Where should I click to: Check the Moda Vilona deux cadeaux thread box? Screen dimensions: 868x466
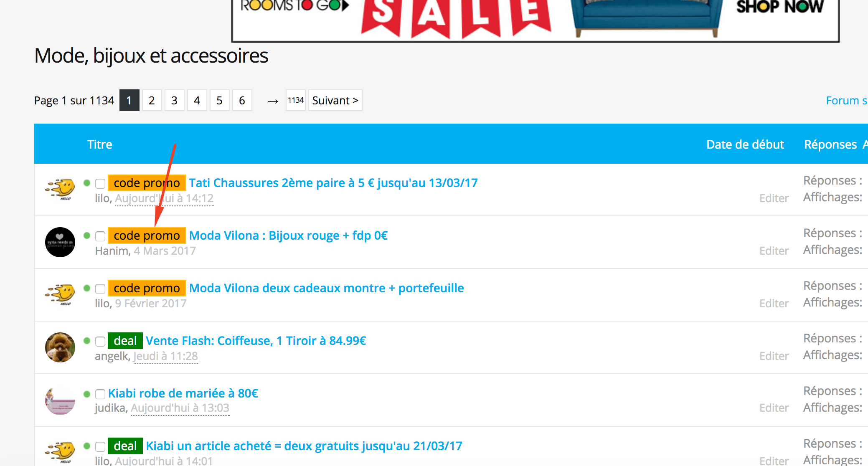coord(100,289)
